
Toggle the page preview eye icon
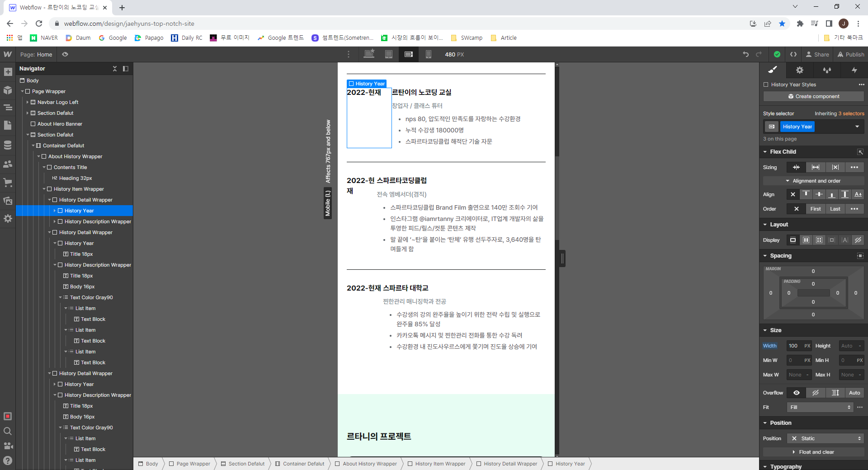[65, 54]
